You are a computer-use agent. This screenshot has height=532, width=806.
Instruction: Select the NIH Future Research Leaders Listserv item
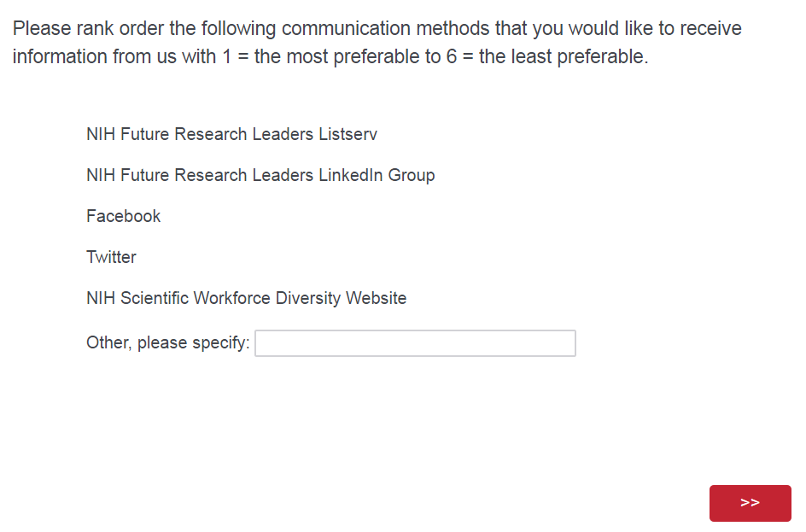[231, 134]
